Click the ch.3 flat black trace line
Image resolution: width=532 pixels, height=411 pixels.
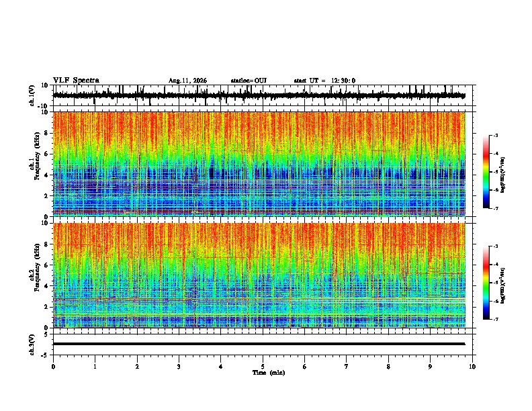pyautogui.click(x=259, y=344)
